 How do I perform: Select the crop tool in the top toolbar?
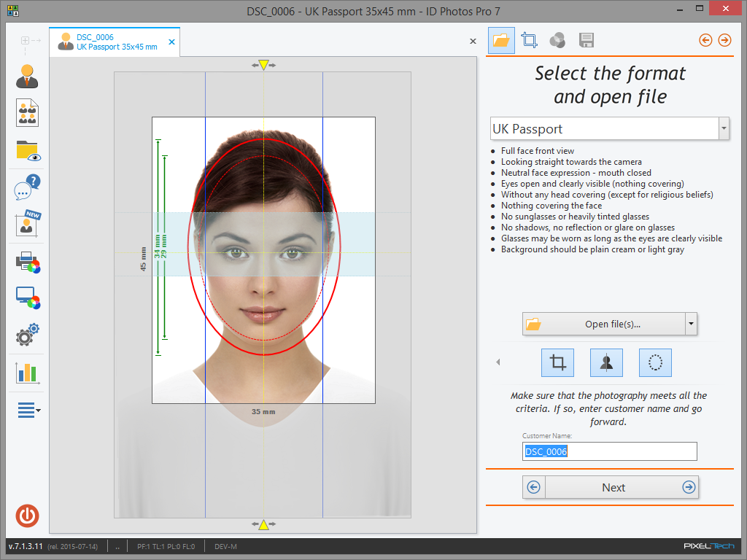point(529,40)
